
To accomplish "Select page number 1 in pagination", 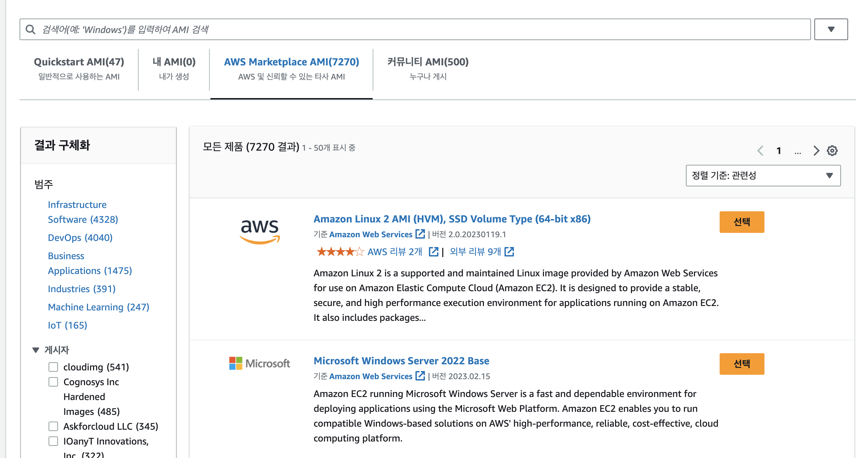I will point(779,151).
